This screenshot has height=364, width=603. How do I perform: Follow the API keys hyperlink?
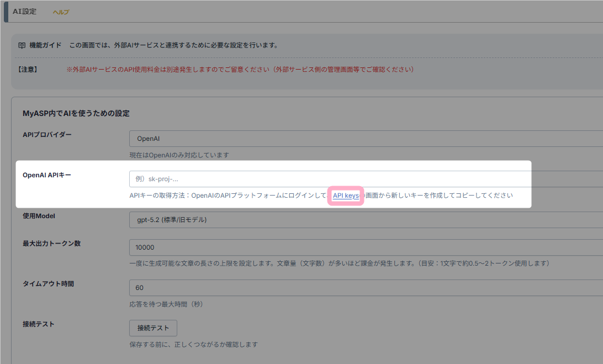(346, 196)
